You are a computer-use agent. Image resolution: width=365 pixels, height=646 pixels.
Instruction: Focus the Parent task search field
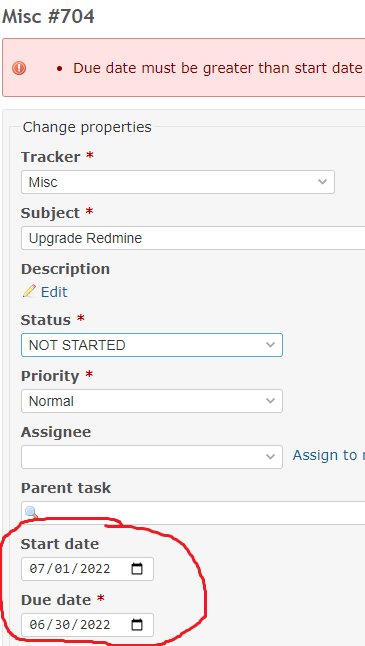click(193, 513)
